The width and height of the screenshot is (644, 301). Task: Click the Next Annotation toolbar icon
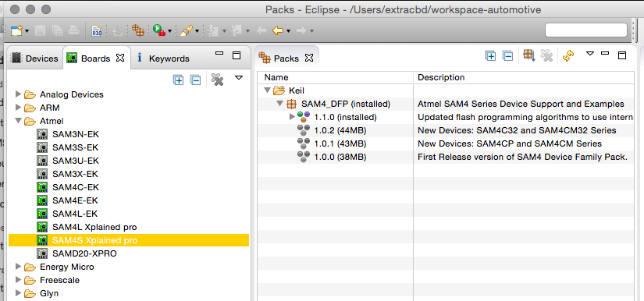[214, 30]
